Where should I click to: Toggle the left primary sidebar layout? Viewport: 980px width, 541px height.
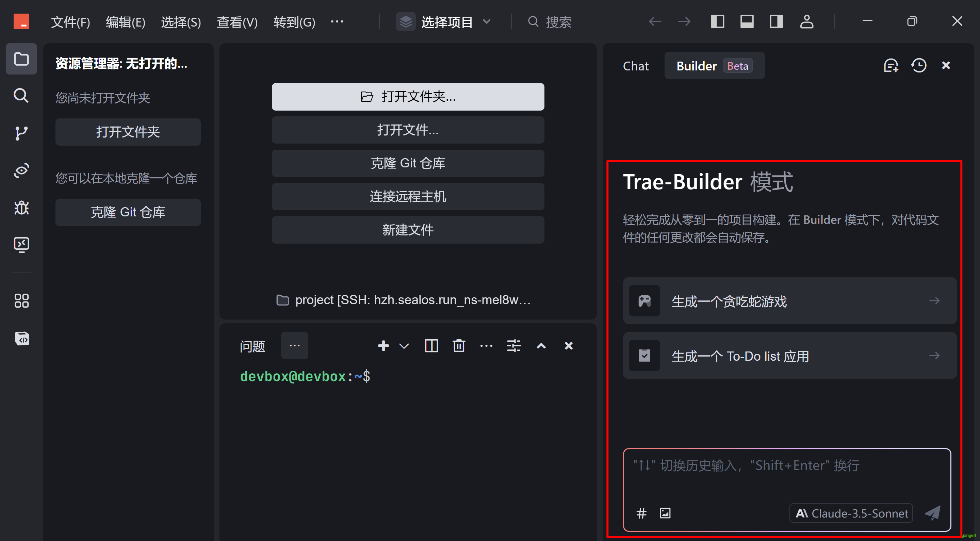(718, 21)
